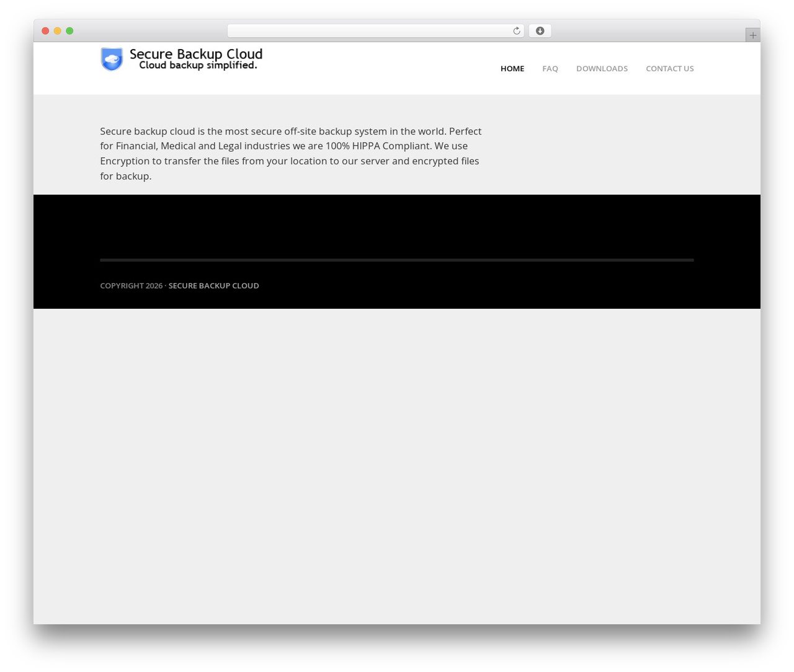Open the HOME menu item
Image resolution: width=794 pixels, height=672 pixels.
[512, 69]
